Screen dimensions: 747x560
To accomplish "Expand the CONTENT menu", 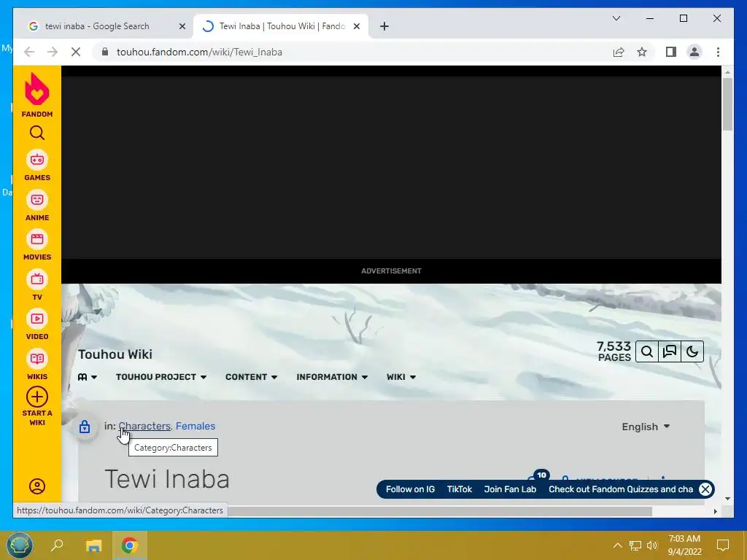I will click(251, 377).
